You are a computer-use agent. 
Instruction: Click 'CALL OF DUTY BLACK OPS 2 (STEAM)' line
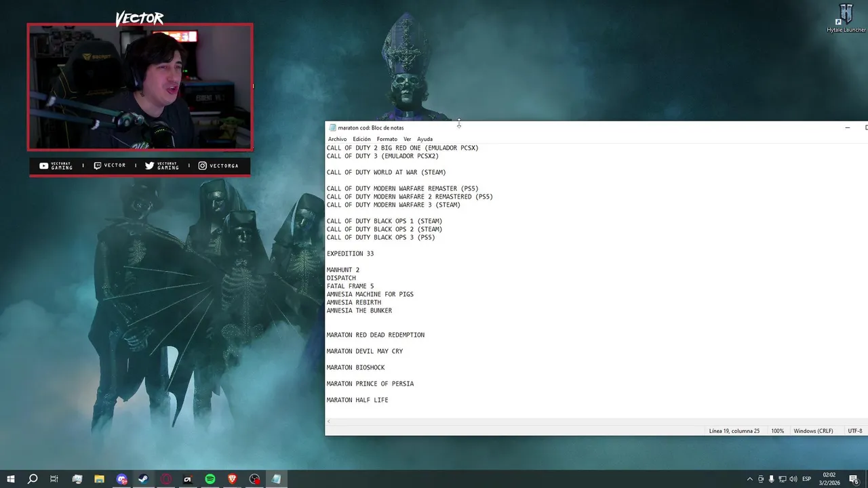384,229
